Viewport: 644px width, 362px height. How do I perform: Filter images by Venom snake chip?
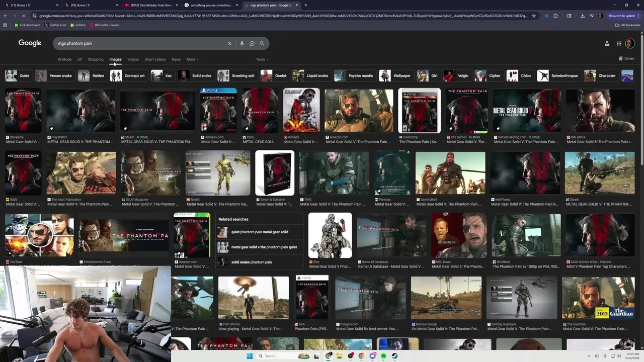(54, 76)
